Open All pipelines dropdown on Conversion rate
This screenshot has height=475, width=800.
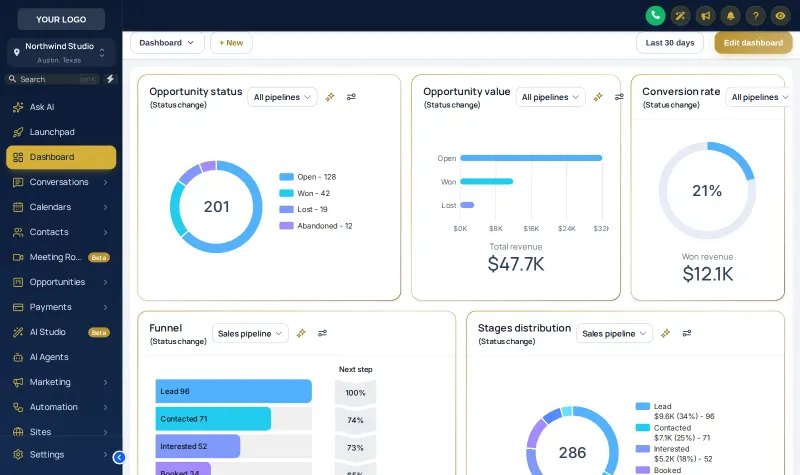pos(760,97)
